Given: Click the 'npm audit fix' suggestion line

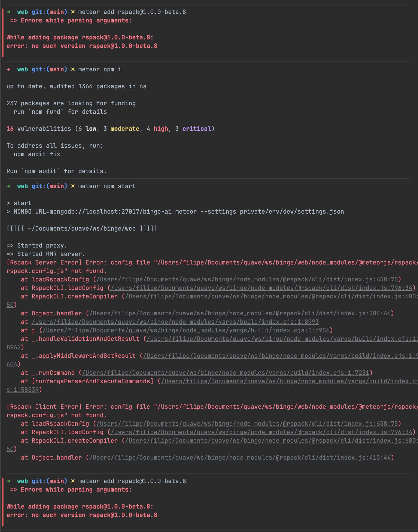Looking at the screenshot, I should coord(37,154).
